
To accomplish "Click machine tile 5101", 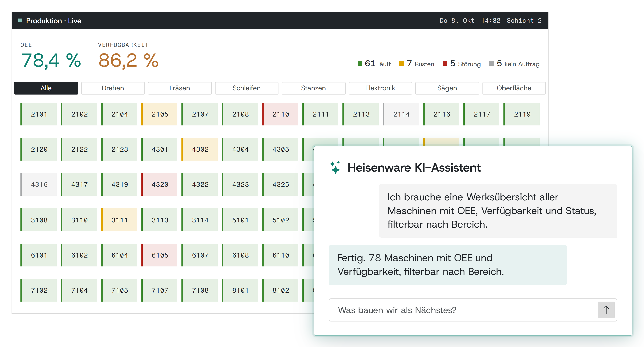I will (x=240, y=220).
